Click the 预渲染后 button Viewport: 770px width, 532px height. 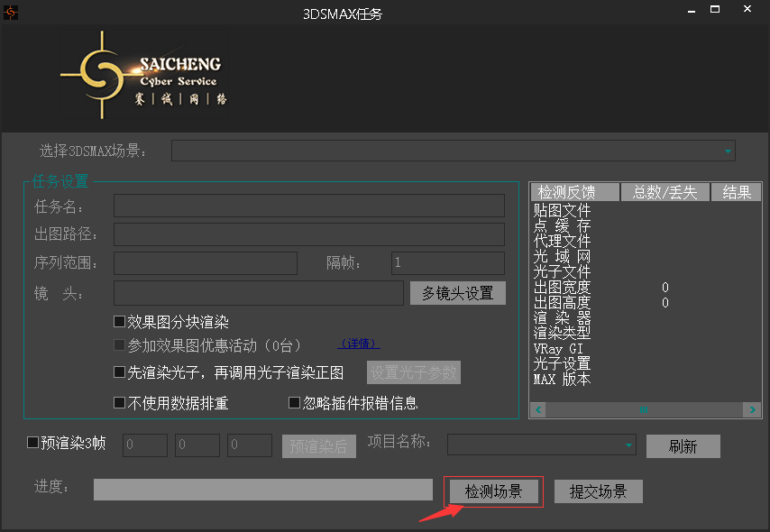tap(318, 446)
